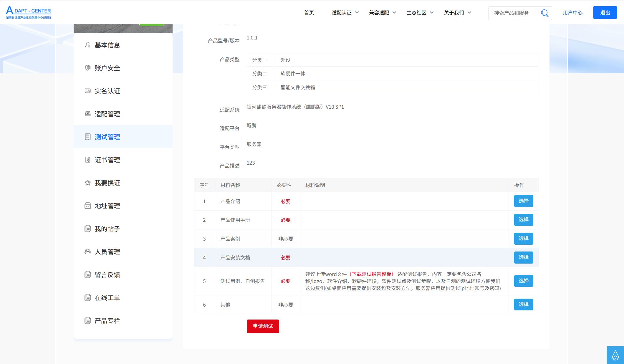Open 证书管理 in the sidebar
Image resolution: width=624 pixels, height=364 pixels.
[x=107, y=160]
